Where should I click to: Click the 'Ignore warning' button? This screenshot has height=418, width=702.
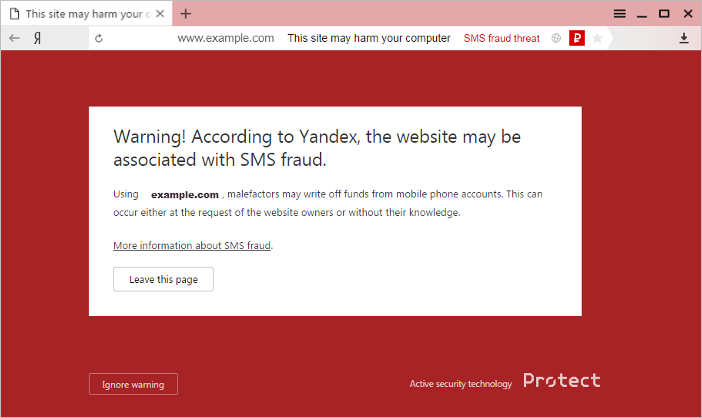point(133,384)
